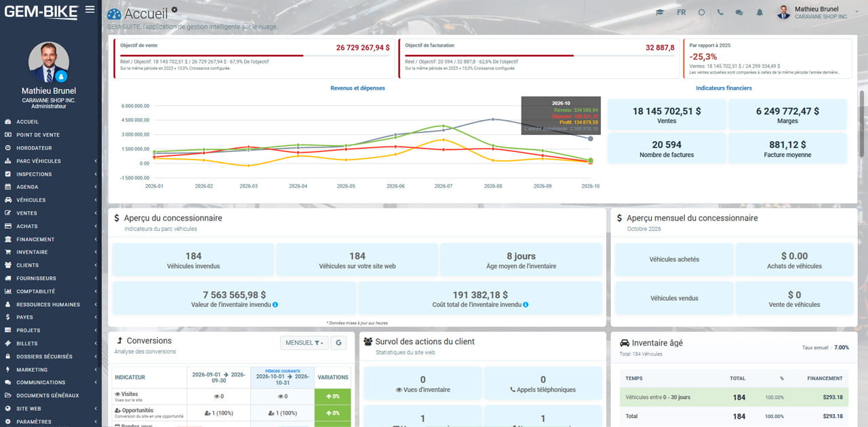Click the Paramètres gear icon in sidebar
Image resolution: width=868 pixels, height=427 pixels.
pyautogui.click(x=7, y=422)
